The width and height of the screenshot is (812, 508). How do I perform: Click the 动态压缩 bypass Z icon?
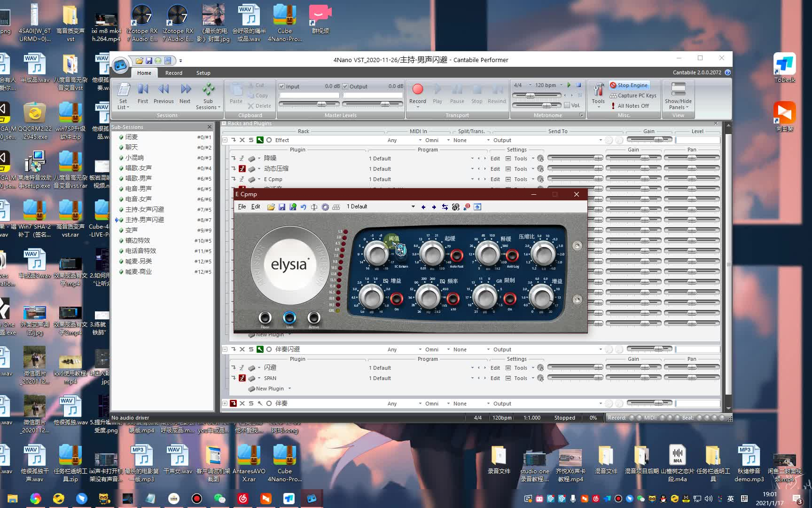point(242,169)
